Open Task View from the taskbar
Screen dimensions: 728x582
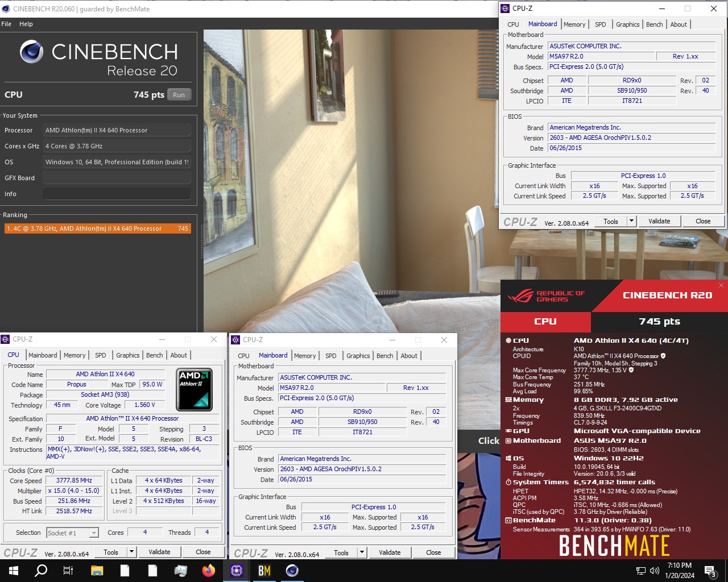[x=68, y=570]
